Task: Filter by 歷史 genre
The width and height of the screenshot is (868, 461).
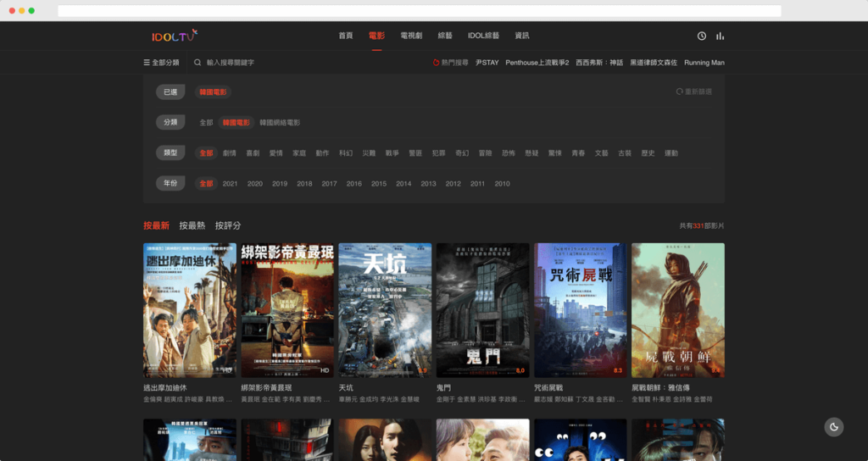Action: [648, 153]
